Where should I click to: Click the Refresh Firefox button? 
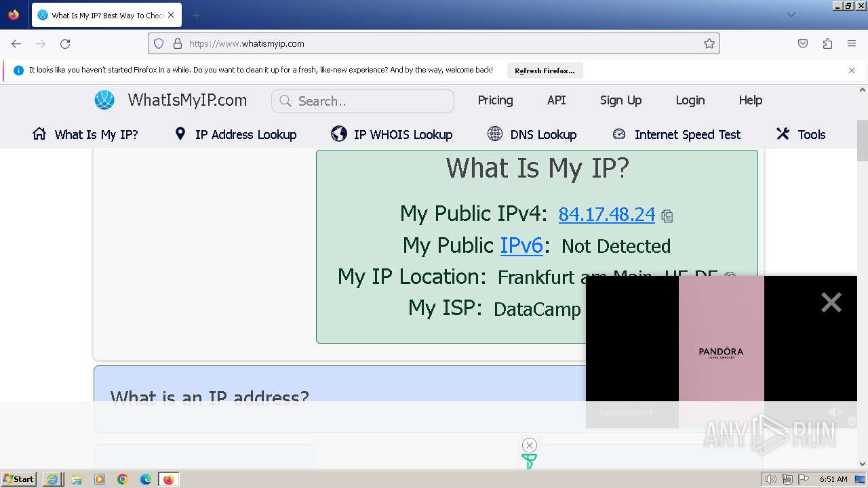545,70
